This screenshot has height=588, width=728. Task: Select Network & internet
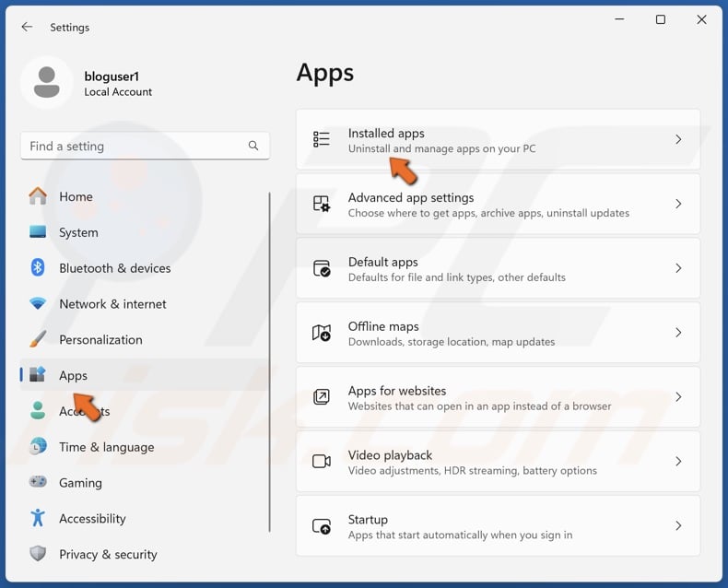144,304
